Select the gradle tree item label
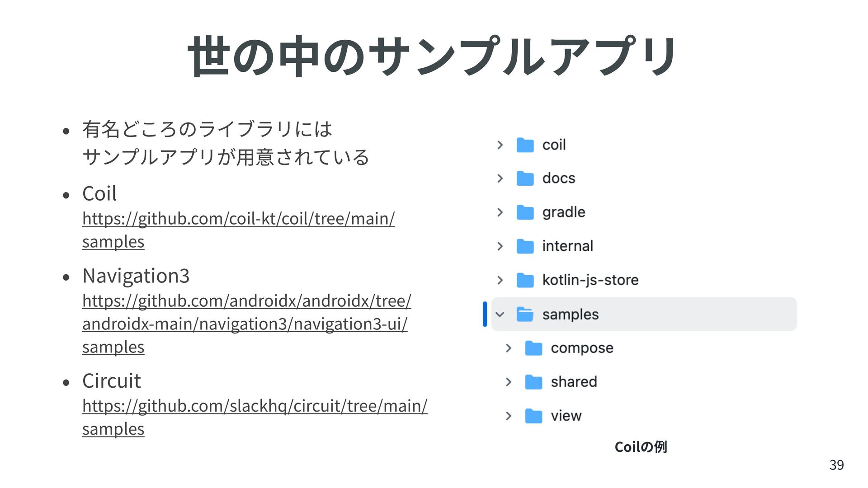This screenshot has height=488, width=868. 564,212
